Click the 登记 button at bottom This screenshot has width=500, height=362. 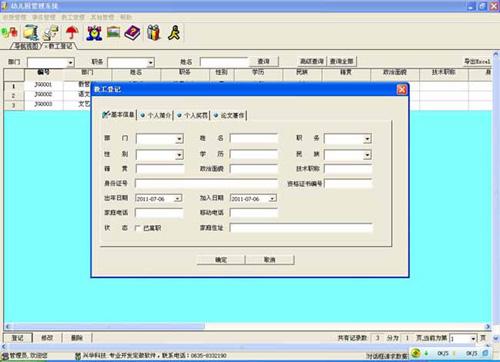tap(18, 338)
